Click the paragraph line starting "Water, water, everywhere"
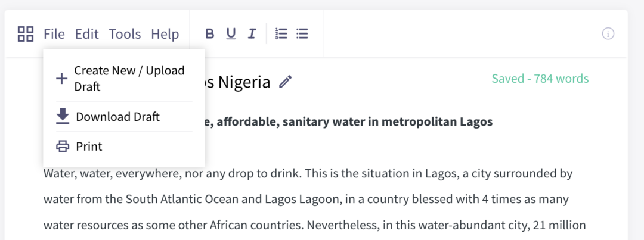Viewport: 644px width, 240px height. tap(302, 174)
